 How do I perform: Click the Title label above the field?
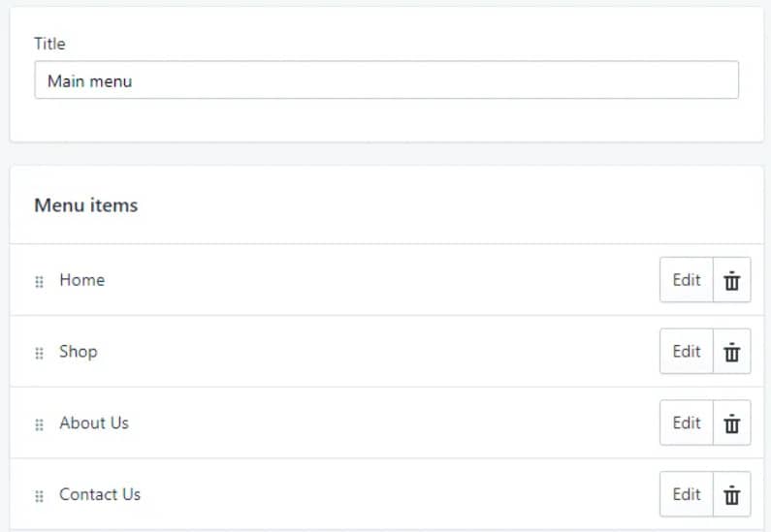pyautogui.click(x=49, y=44)
